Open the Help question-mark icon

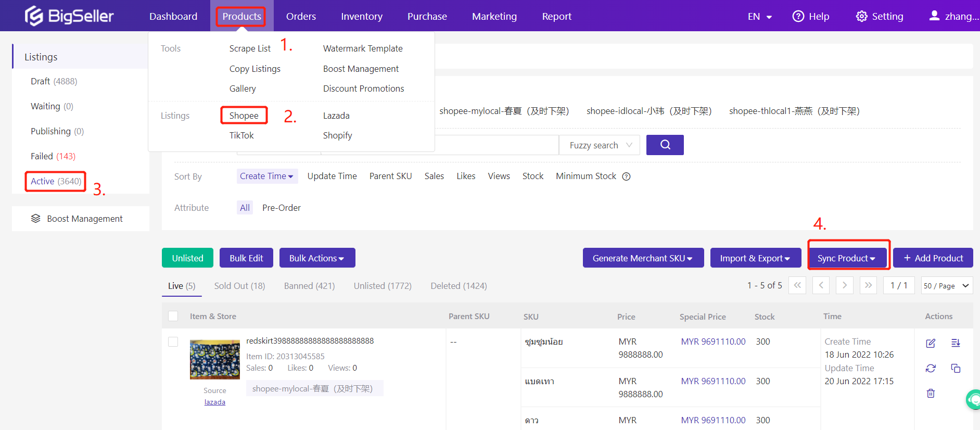tap(798, 16)
